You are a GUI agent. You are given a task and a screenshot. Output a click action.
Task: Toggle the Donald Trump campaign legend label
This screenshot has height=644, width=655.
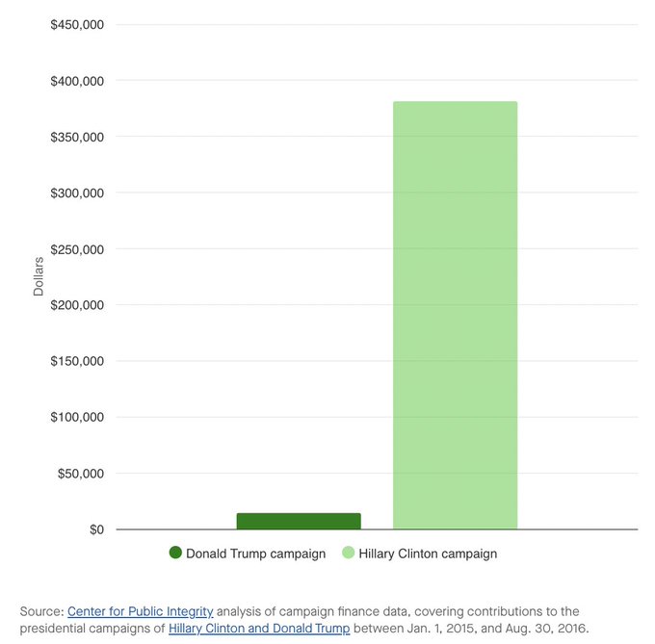tap(255, 554)
